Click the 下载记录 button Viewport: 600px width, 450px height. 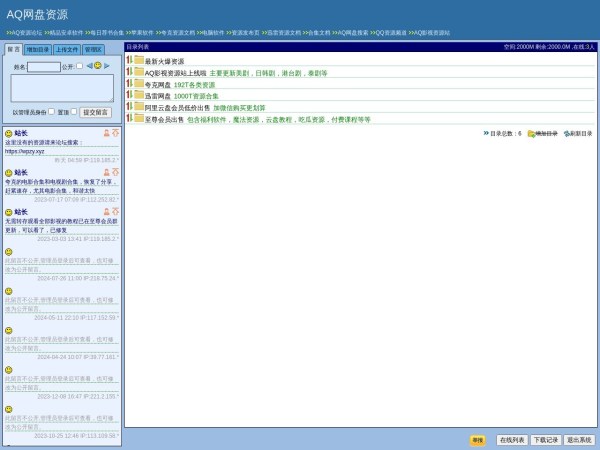[x=545, y=440]
